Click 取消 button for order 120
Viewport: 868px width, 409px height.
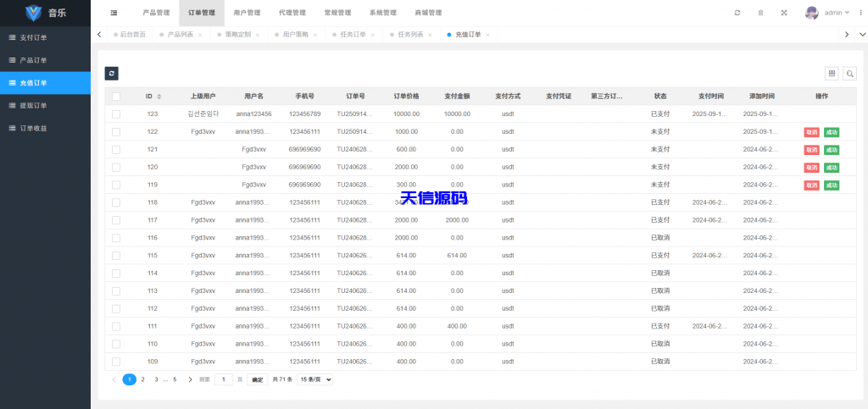click(811, 168)
